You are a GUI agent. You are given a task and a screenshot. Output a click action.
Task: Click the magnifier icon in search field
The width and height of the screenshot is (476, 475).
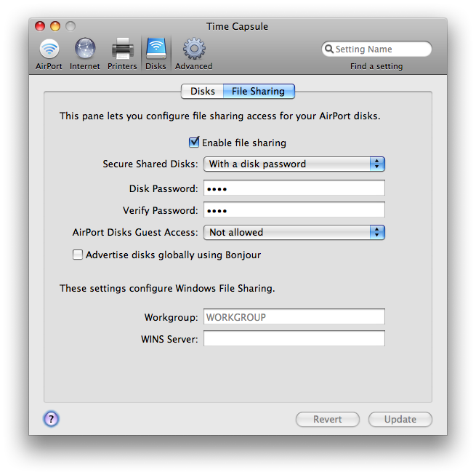(328, 49)
